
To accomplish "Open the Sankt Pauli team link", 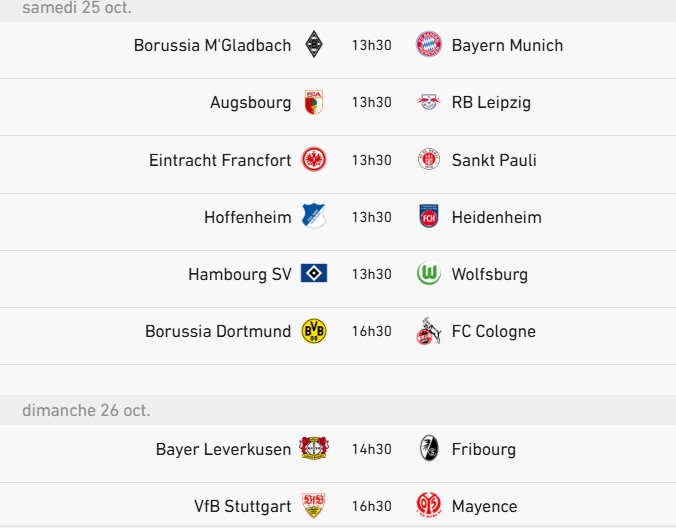I will (494, 160).
